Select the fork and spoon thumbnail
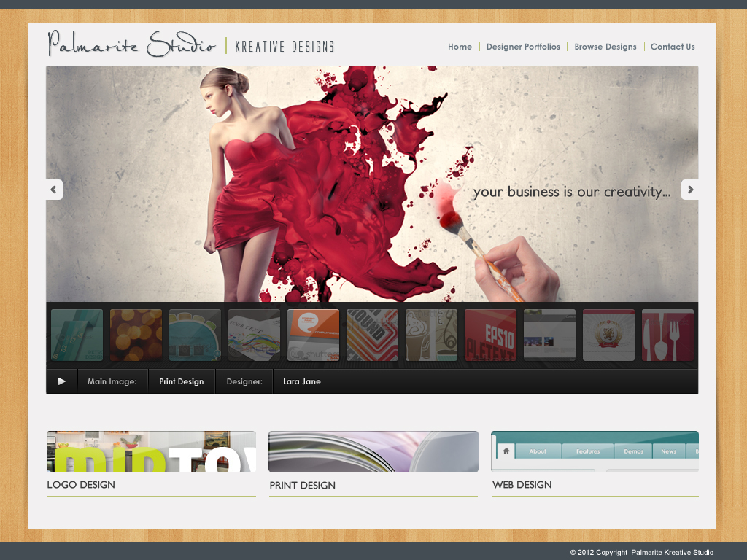 [667, 335]
